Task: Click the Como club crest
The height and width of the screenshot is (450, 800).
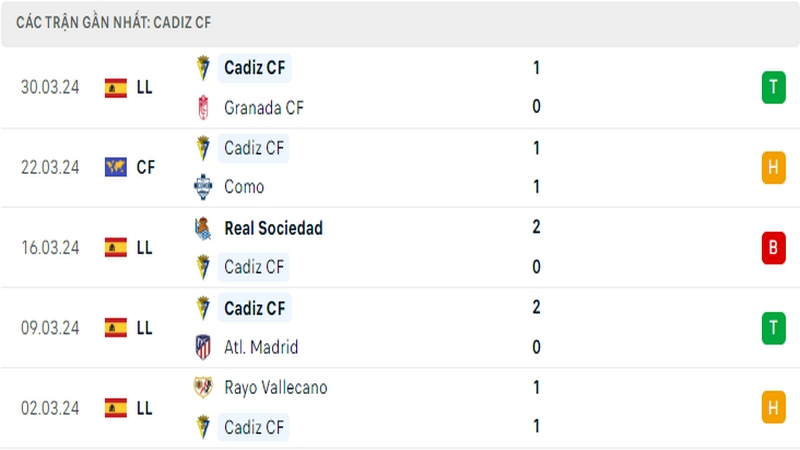Action: (x=203, y=187)
